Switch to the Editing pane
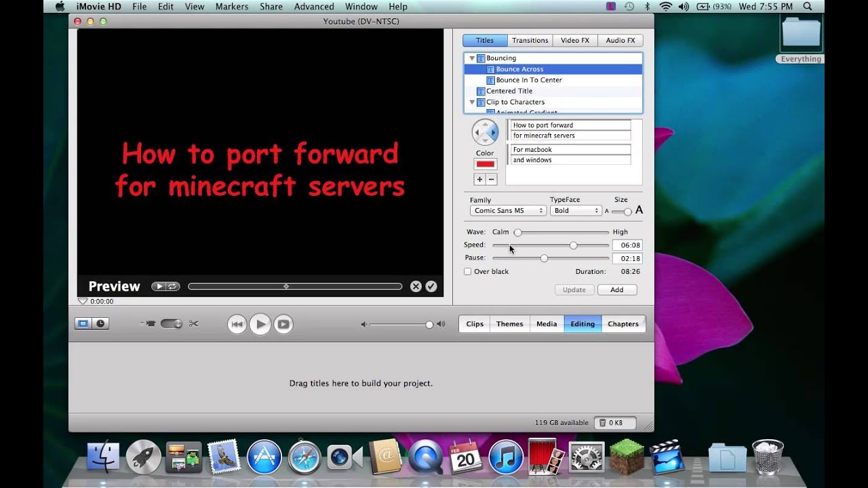Image resolution: width=868 pixels, height=488 pixels. (583, 324)
